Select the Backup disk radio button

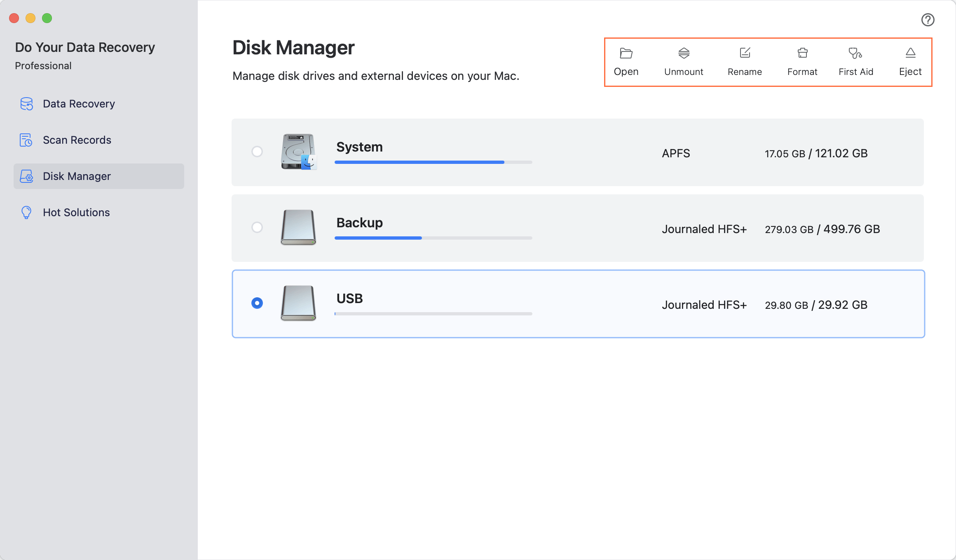[257, 227]
